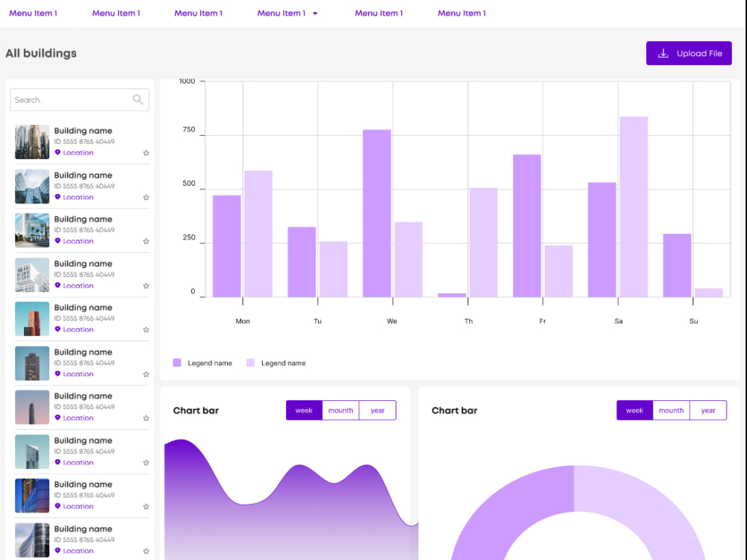Open the first Menu Item 1 in navigation
Viewport: 747px width, 560px height.
pos(33,13)
